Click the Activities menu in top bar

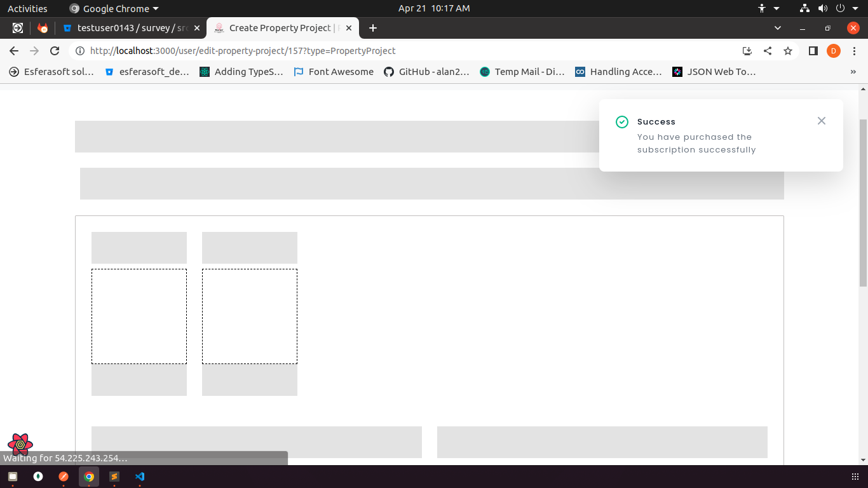[27, 9]
